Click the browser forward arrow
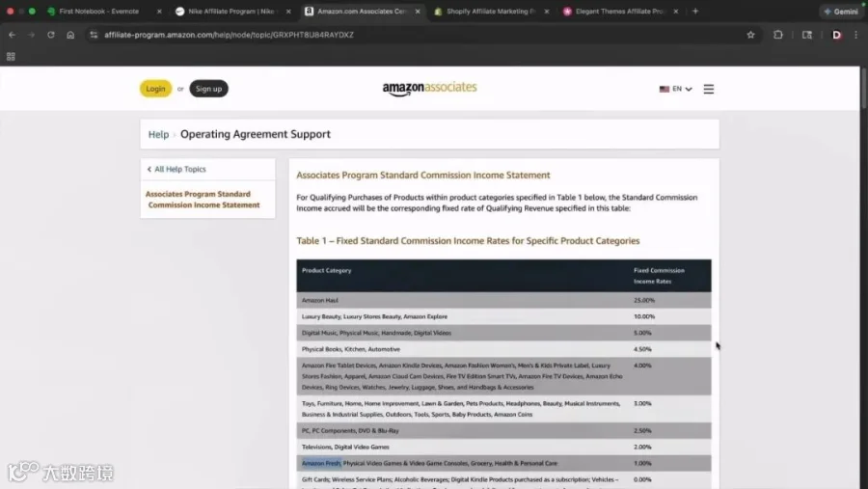This screenshot has width=868, height=489. pos(31,35)
